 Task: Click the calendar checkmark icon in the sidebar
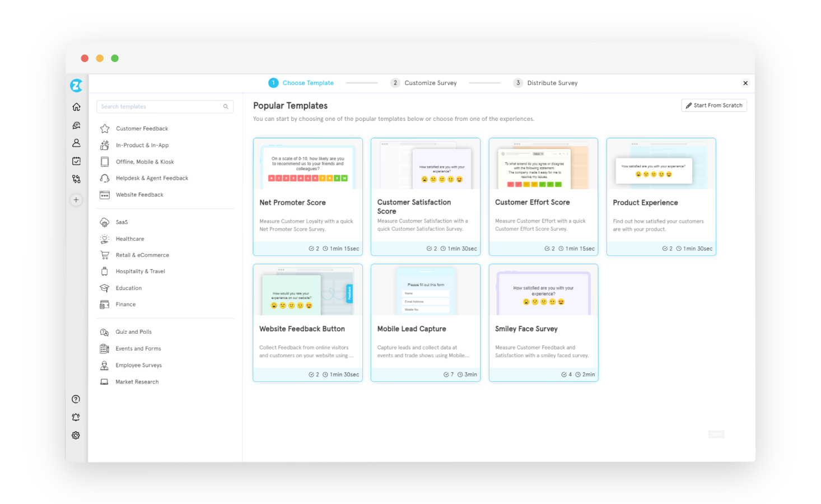coord(76,161)
